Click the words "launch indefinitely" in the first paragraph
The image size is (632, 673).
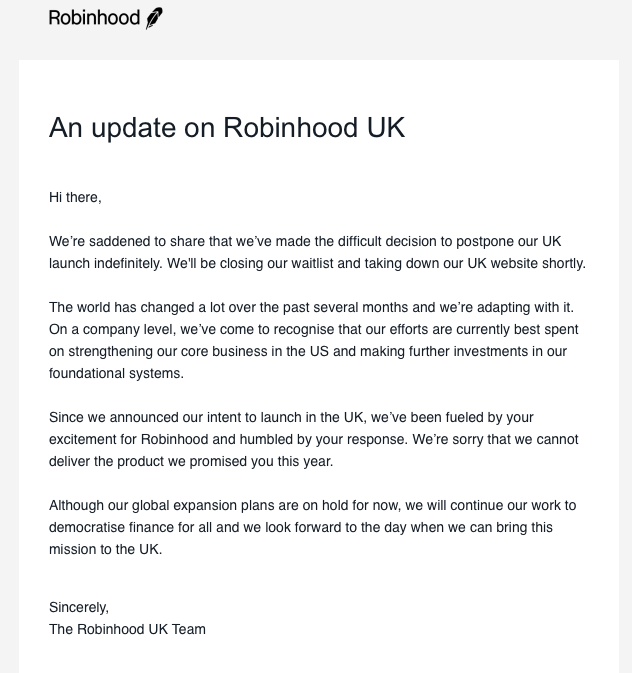coord(105,263)
